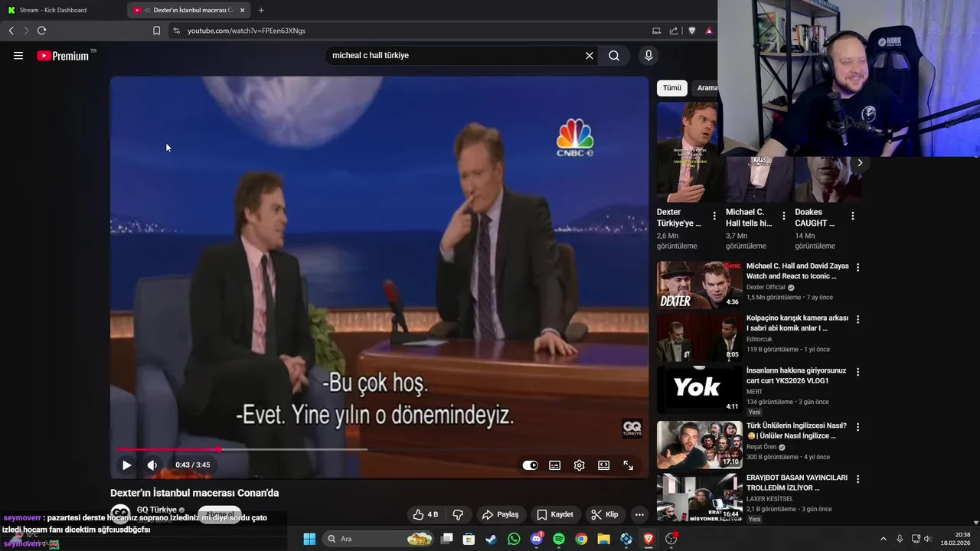980x551 pixels.
Task: Open Steam from the taskbar
Action: (492, 539)
